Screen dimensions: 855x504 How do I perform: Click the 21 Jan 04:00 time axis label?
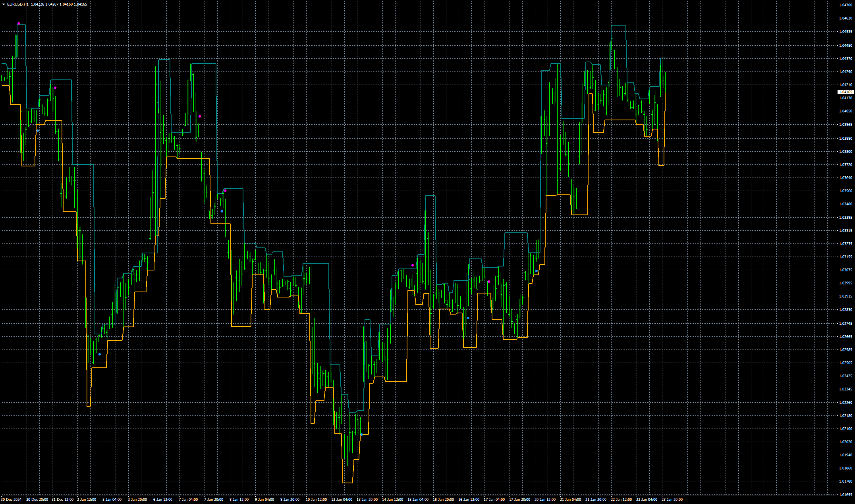pos(571,500)
